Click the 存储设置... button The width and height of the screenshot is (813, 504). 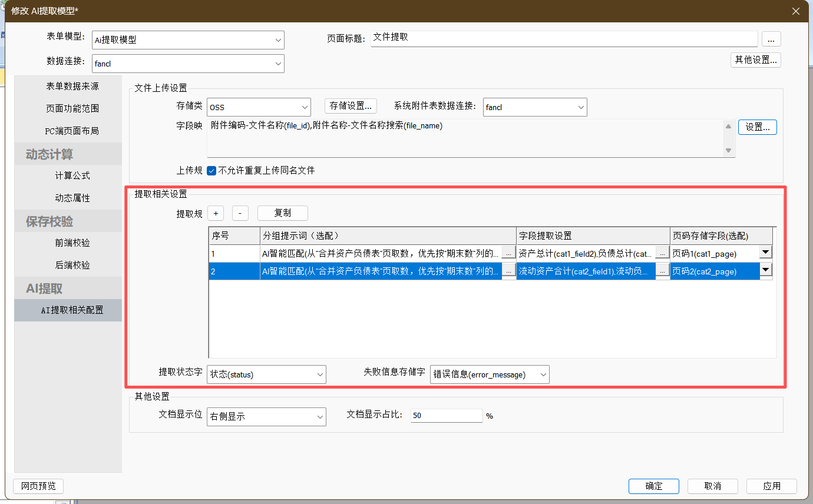tap(351, 106)
